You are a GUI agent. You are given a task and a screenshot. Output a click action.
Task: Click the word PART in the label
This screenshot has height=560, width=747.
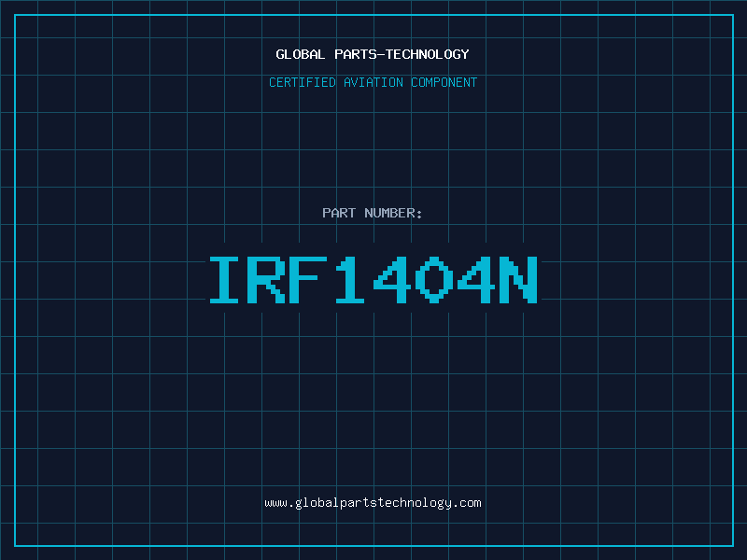pyautogui.click(x=339, y=213)
